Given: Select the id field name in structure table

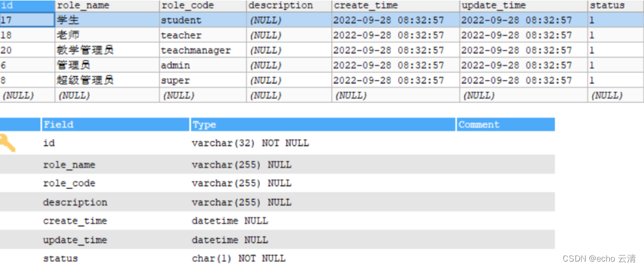Looking at the screenshot, I should click(49, 143).
